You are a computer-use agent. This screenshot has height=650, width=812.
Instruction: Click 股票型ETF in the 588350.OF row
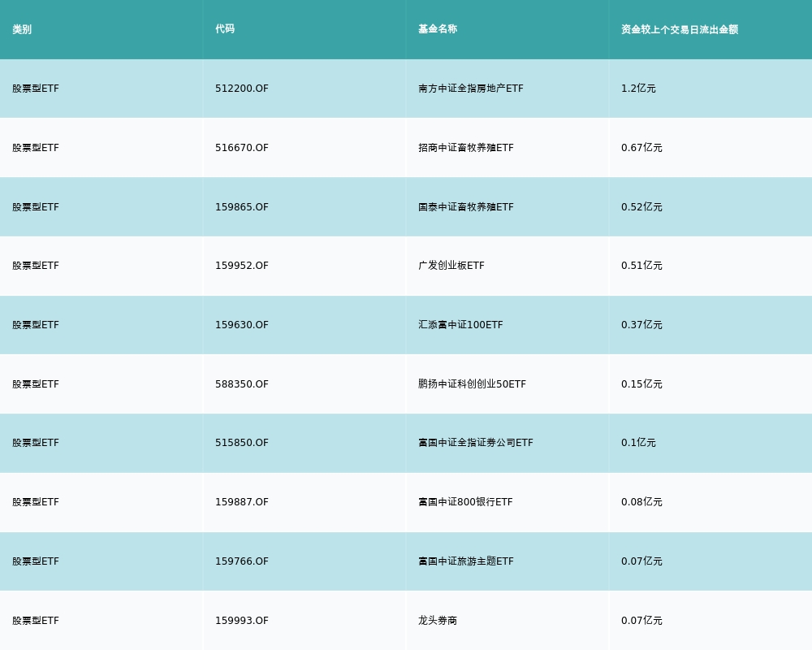(36, 384)
